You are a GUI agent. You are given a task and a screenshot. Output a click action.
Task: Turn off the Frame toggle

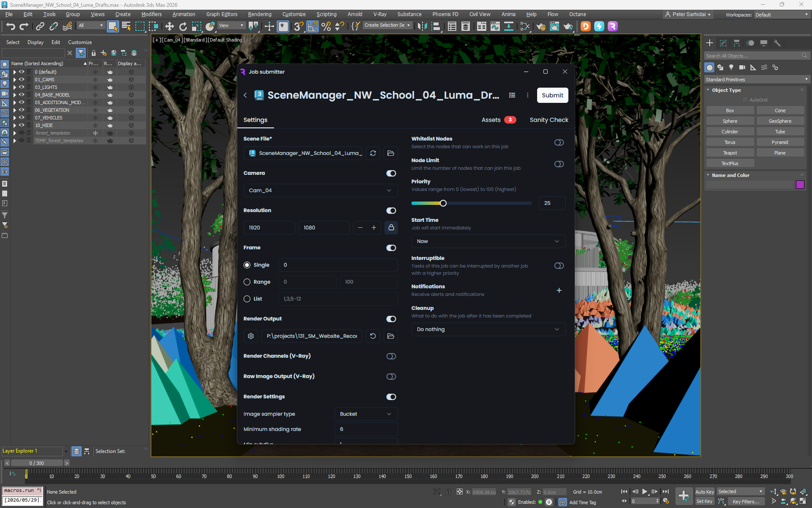[391, 248]
